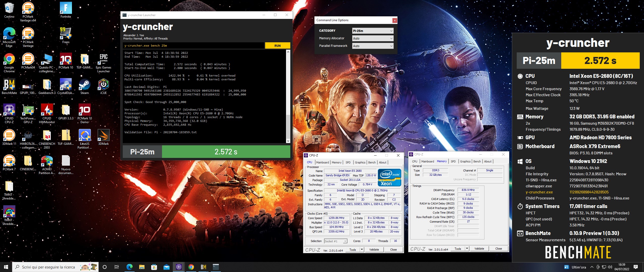Show hidden tray icons chevron
The height and width of the screenshot is (272, 644).
pyautogui.click(x=592, y=267)
